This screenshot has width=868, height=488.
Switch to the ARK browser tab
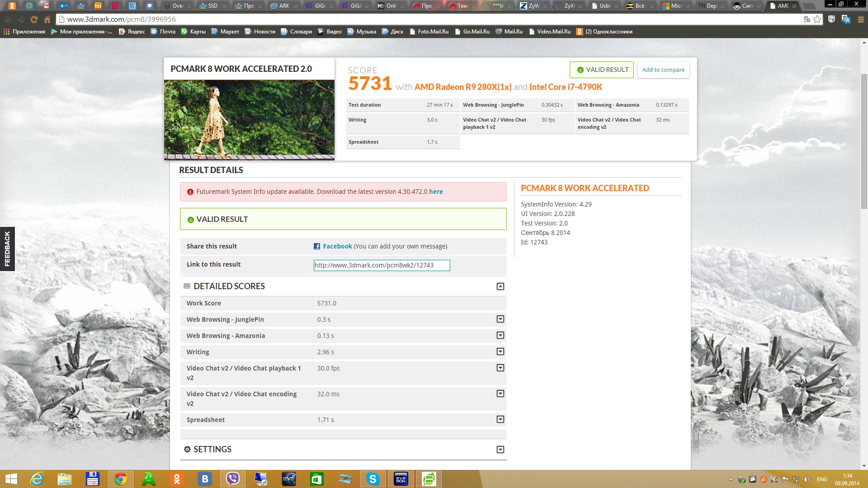pos(284,6)
